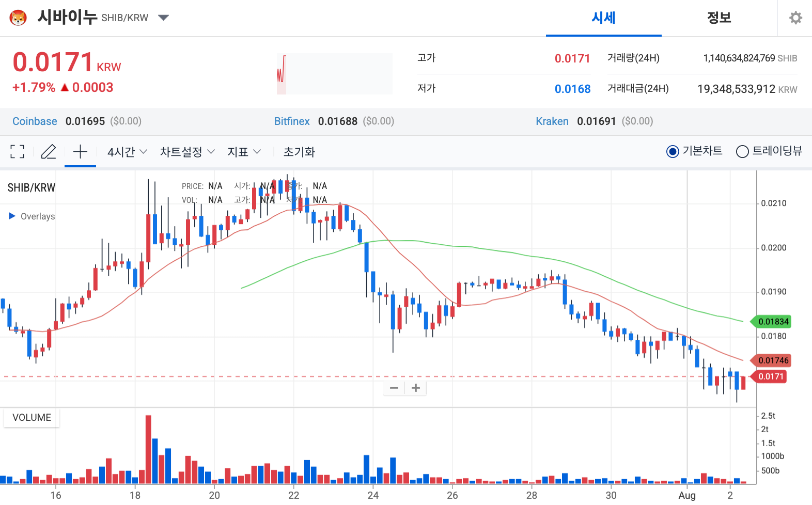Open the 차트설정 dropdown
Image resolution: width=812 pixels, height=505 pixels.
[187, 152]
